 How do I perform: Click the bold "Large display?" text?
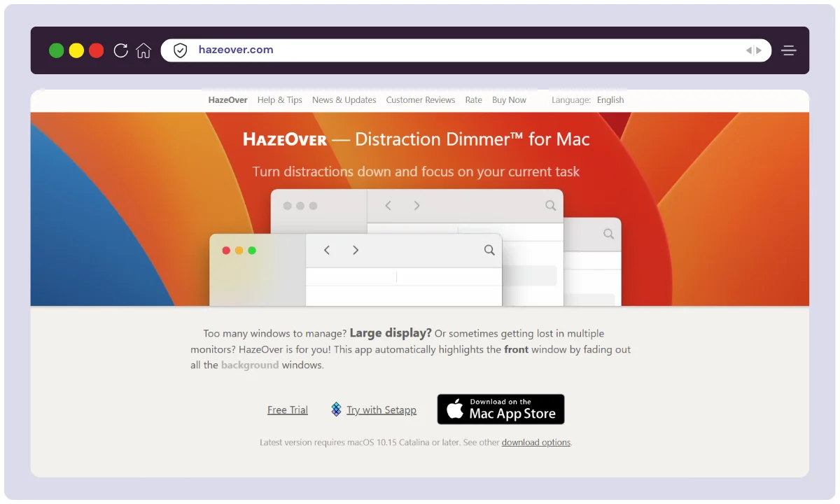coord(391,333)
